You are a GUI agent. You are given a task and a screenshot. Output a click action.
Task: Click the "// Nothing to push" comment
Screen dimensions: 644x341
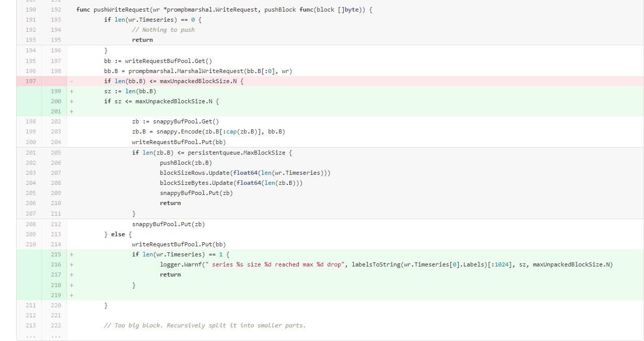coord(163,29)
